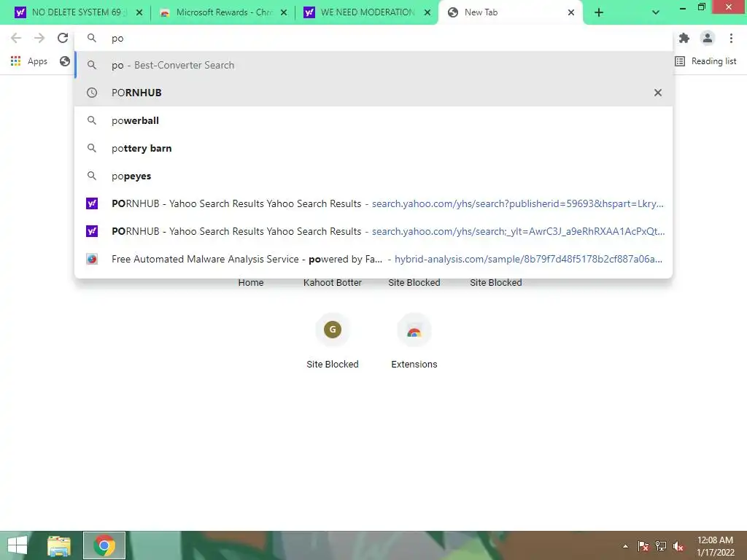Open File Explorer from taskbar

tap(59, 545)
